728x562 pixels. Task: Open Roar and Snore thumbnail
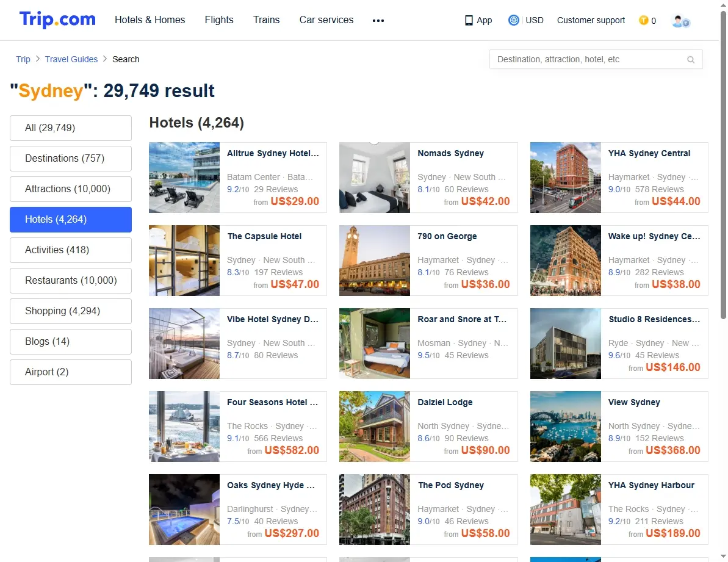coord(375,344)
